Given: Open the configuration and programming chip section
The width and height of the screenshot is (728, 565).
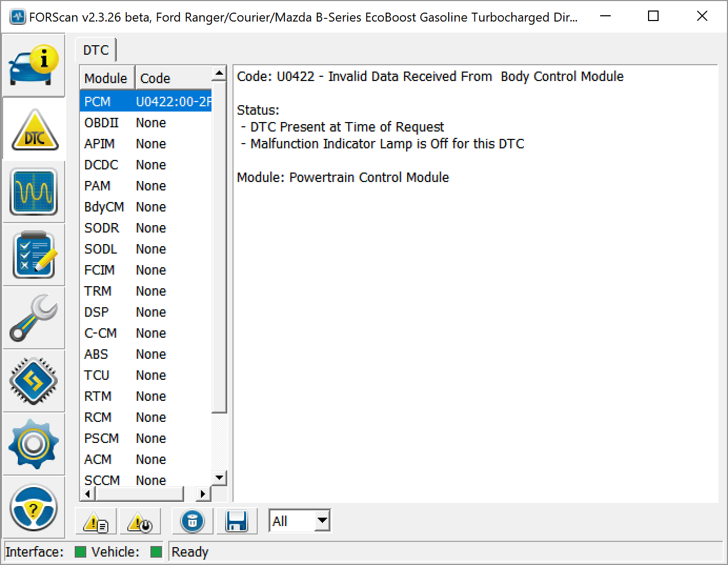Looking at the screenshot, I should tap(34, 381).
